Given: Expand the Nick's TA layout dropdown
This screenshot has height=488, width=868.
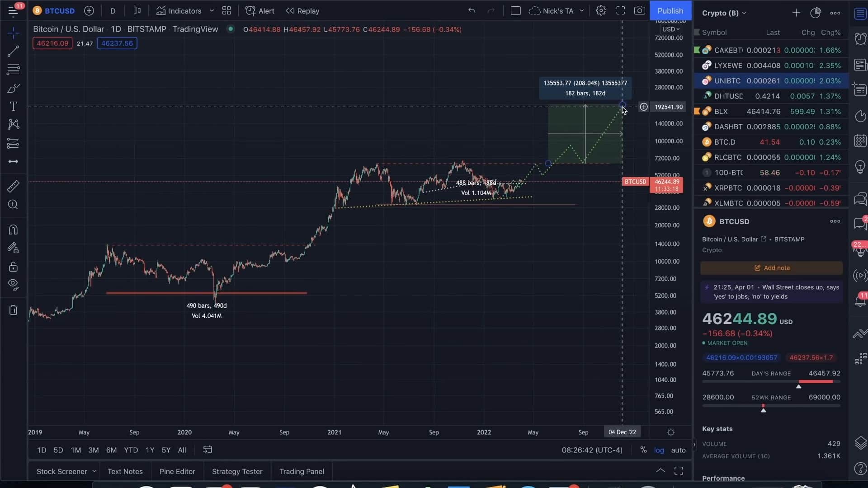Looking at the screenshot, I should pyautogui.click(x=582, y=11).
